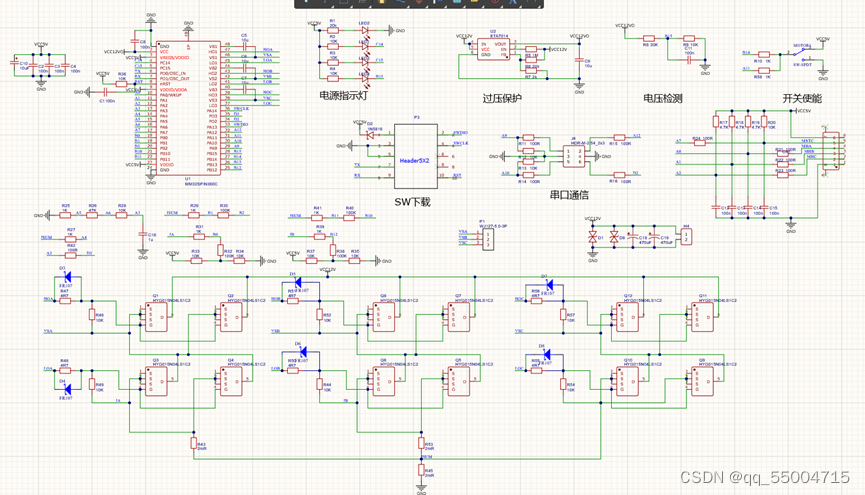Select capacitor C12 100n

pyautogui.click(x=716, y=207)
